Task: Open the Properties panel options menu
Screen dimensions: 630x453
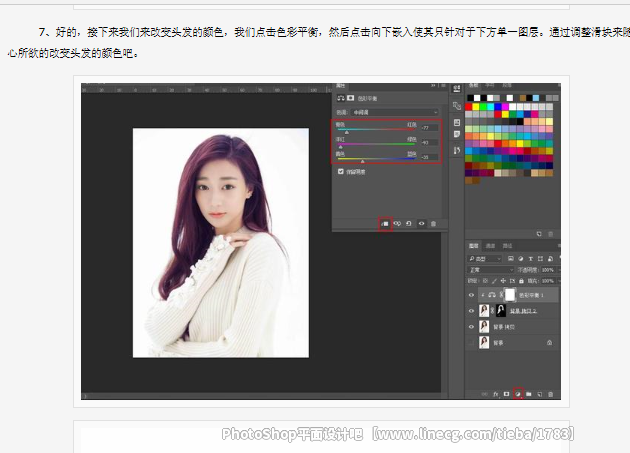Action: click(443, 86)
